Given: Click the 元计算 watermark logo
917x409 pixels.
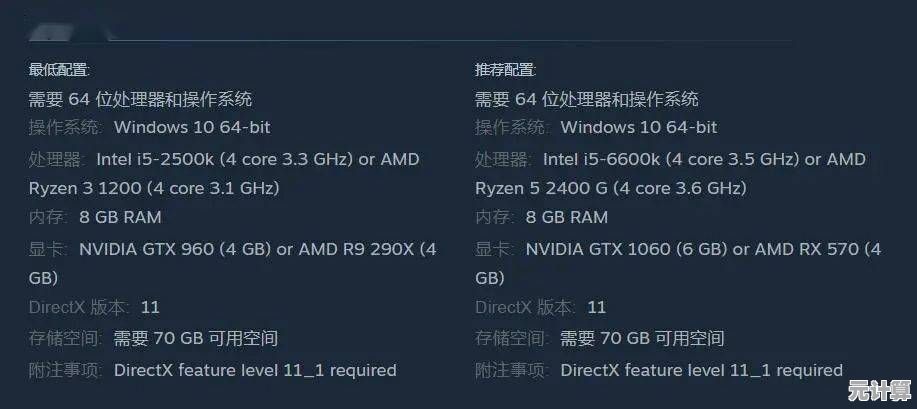Looking at the screenshot, I should [x=880, y=390].
